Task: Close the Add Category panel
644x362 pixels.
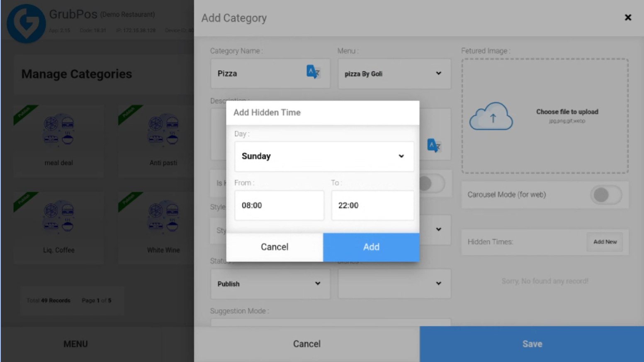Action: pos(628,17)
